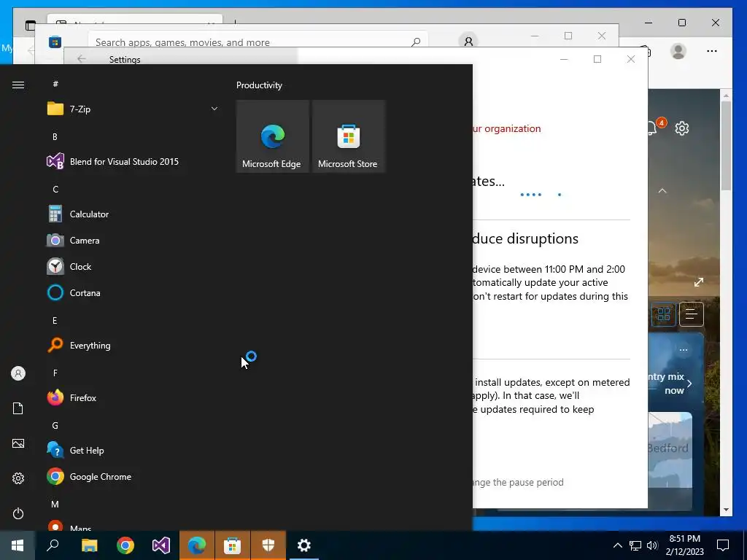Launch Firefox from Start menu
The height and width of the screenshot is (560, 747).
point(133,397)
